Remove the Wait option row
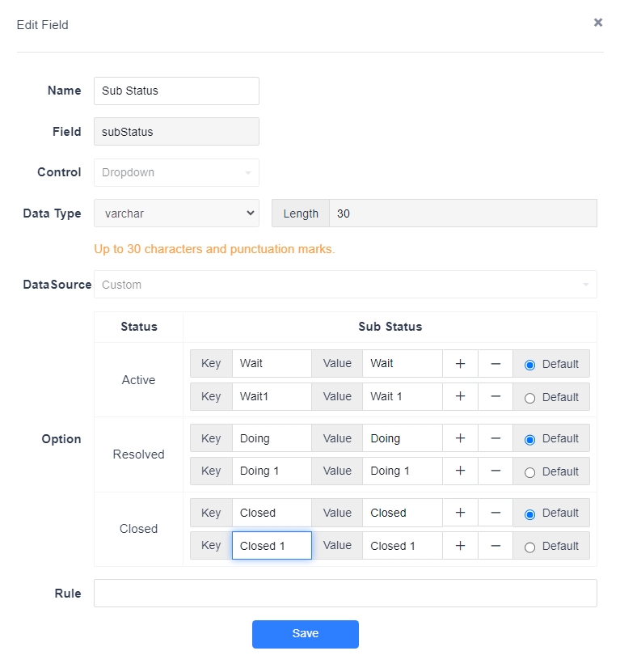The width and height of the screenshot is (620, 672). (496, 363)
